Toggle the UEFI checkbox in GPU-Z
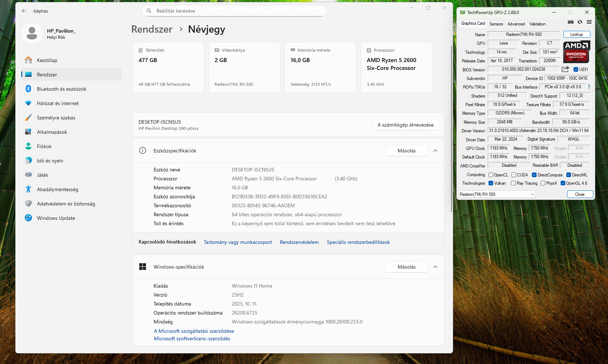 tap(576, 70)
